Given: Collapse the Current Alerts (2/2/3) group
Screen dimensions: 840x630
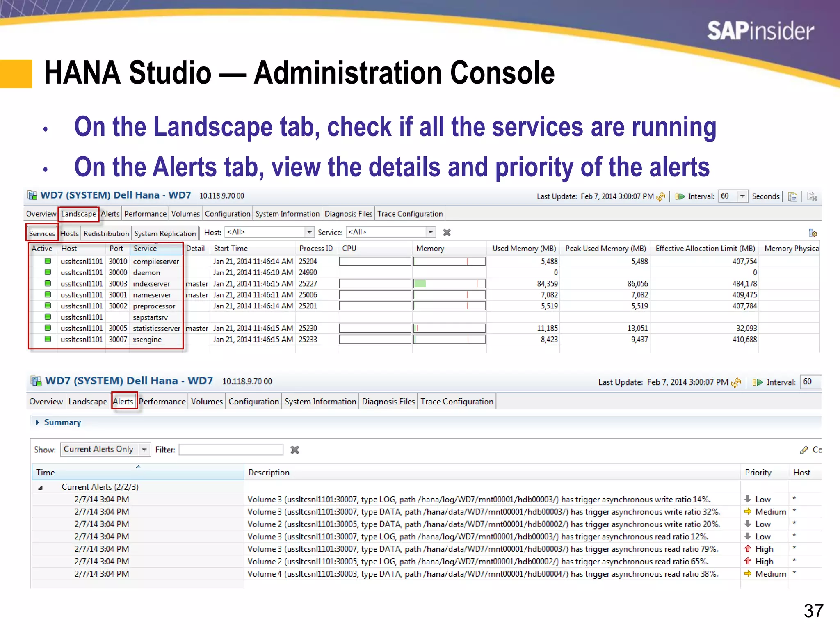Looking at the screenshot, I should pyautogui.click(x=41, y=488).
